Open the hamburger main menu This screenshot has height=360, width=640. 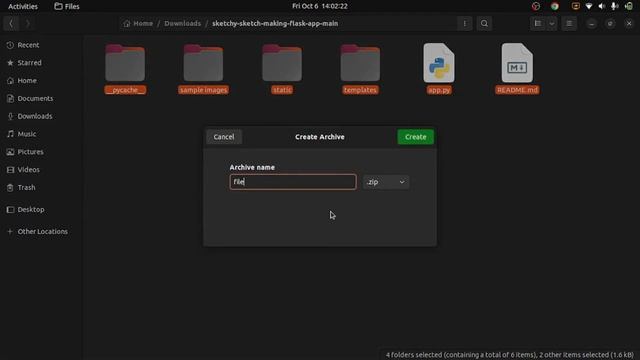point(569,23)
